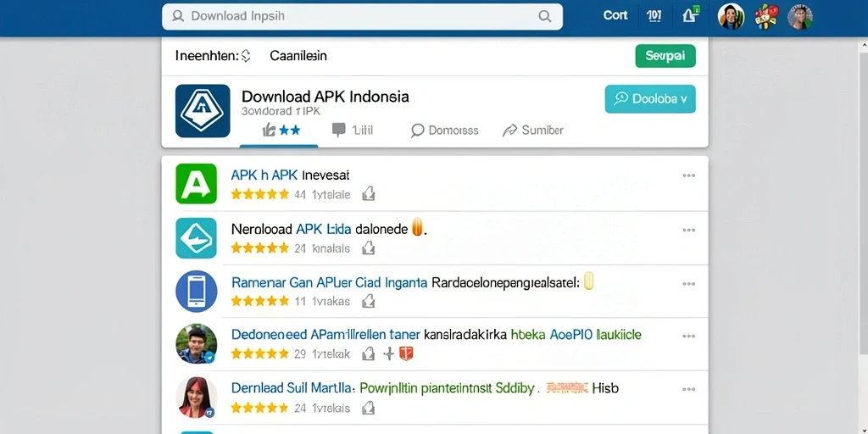The width and height of the screenshot is (868, 434).
Task: Open Ramenar Gan APuer Ciad Inganta link
Action: click(329, 283)
